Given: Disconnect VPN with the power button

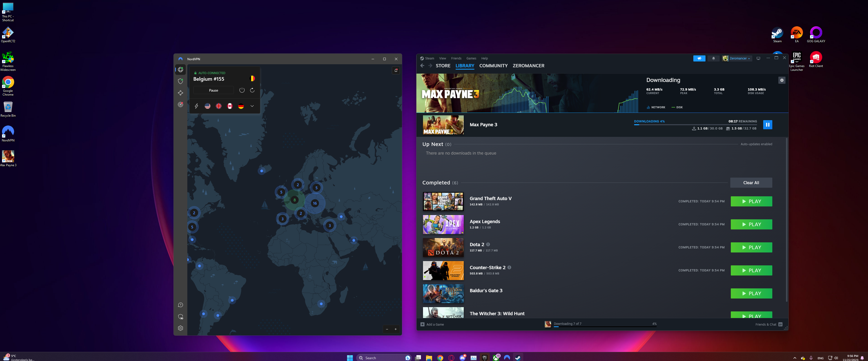Looking at the screenshot, I should [x=242, y=90].
